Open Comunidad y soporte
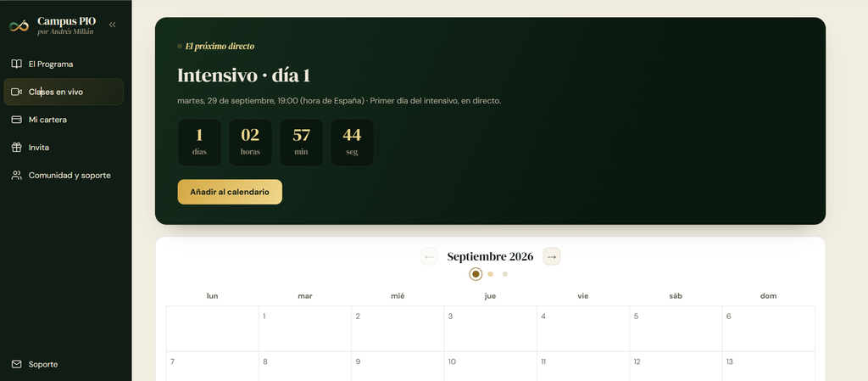 tap(64, 175)
